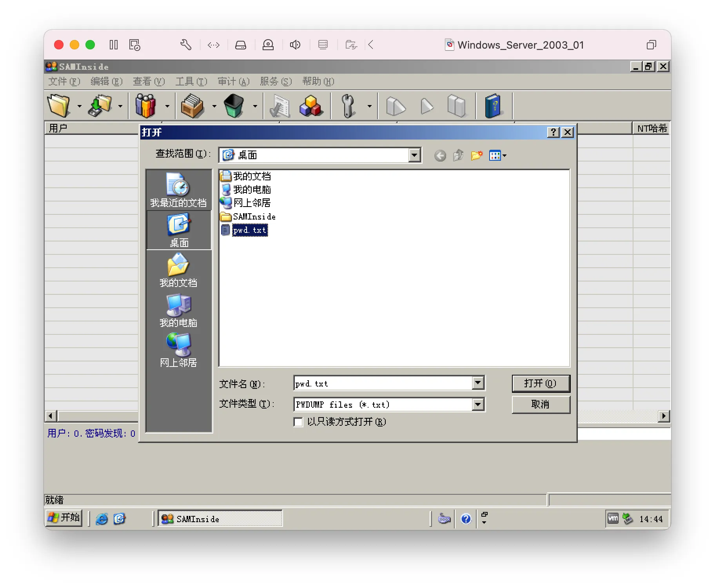Select 网上邻居 in the places bar
Viewport: 715px width, 588px height.
178,350
